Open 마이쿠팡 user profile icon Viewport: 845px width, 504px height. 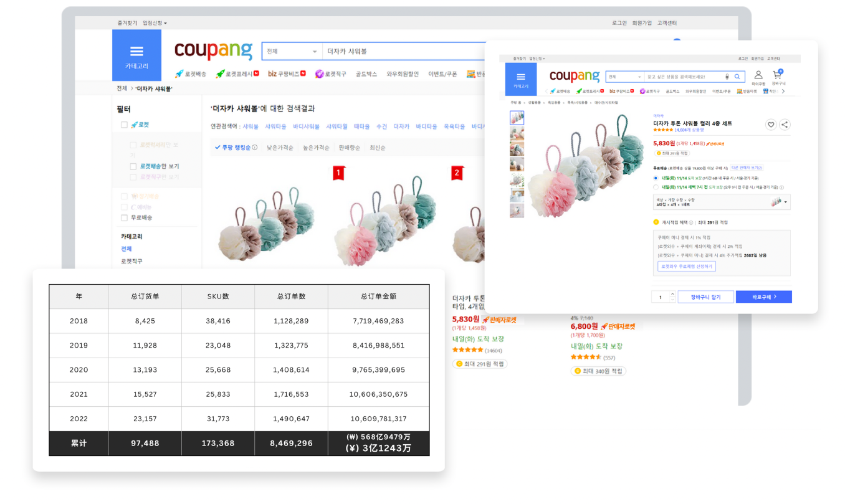click(758, 76)
